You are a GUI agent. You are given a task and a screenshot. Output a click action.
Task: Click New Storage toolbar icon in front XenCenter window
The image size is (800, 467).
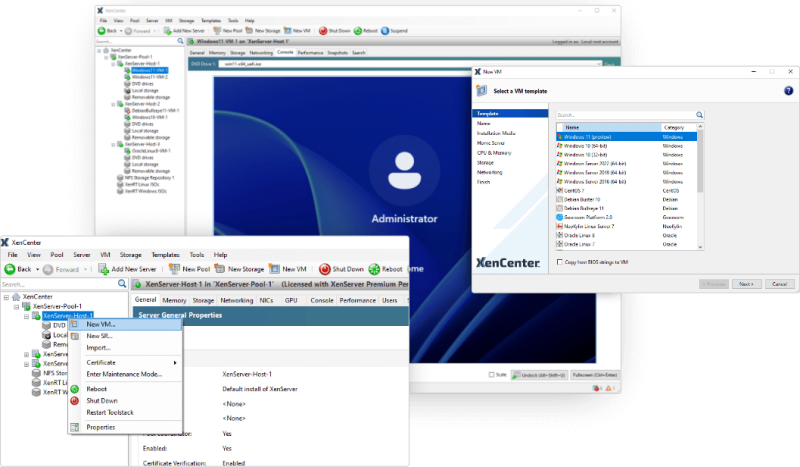coord(220,268)
